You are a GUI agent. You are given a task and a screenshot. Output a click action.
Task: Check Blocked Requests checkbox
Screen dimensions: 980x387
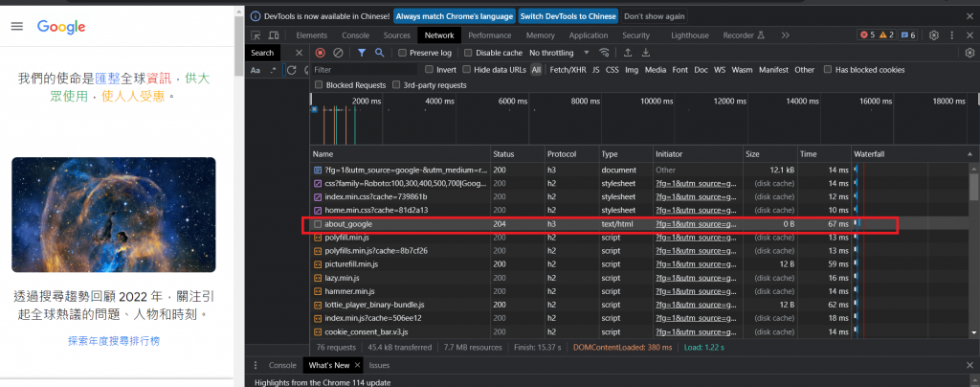coord(320,85)
